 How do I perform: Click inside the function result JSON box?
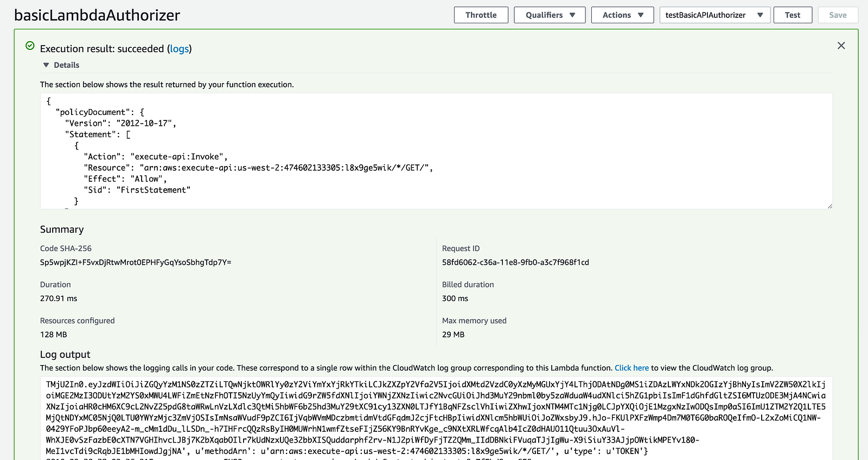coord(436,151)
